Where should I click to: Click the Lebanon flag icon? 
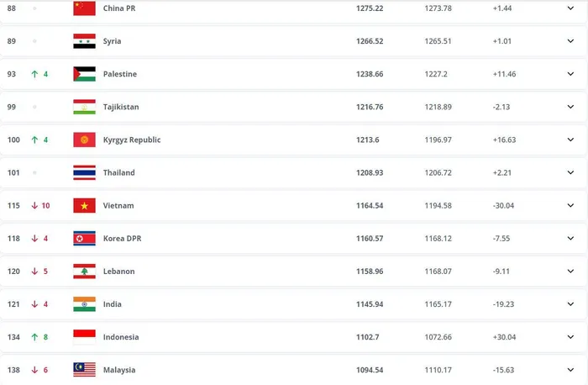[x=84, y=272]
